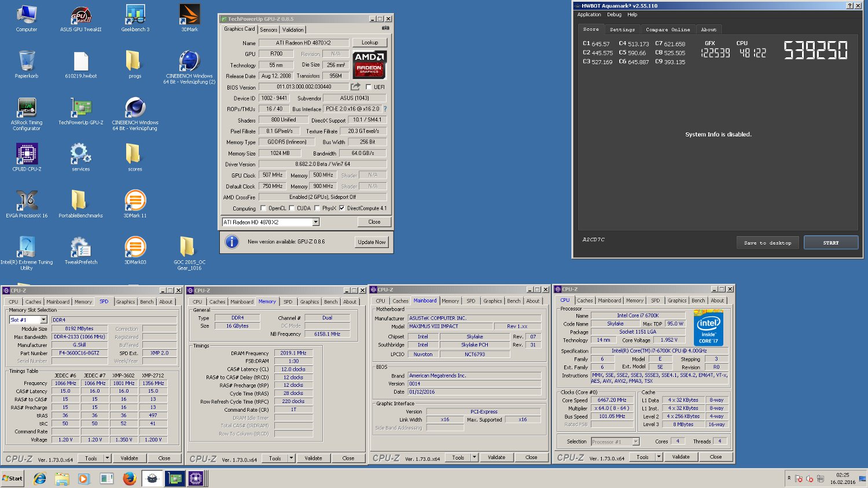Viewport: 868px width, 488px height.
Task: Click the DRAM Frequency value 2019.1 MHz
Action: (293, 353)
